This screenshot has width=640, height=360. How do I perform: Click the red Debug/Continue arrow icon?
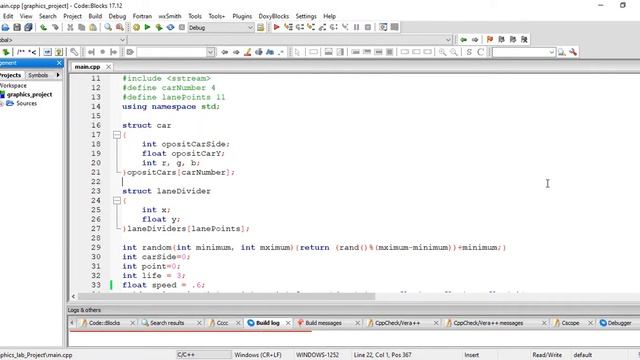tap(276, 27)
